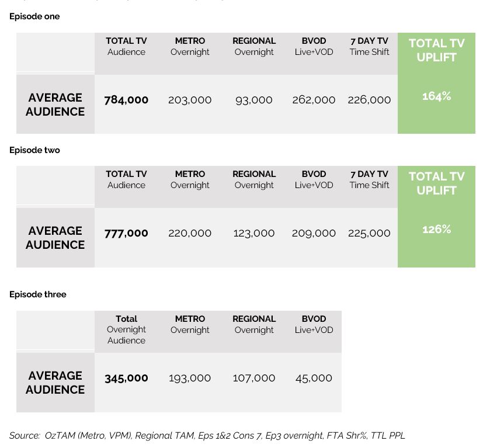The image size is (483, 448).
Task: Click the 262,000 BVOD value
Action: [314, 100]
